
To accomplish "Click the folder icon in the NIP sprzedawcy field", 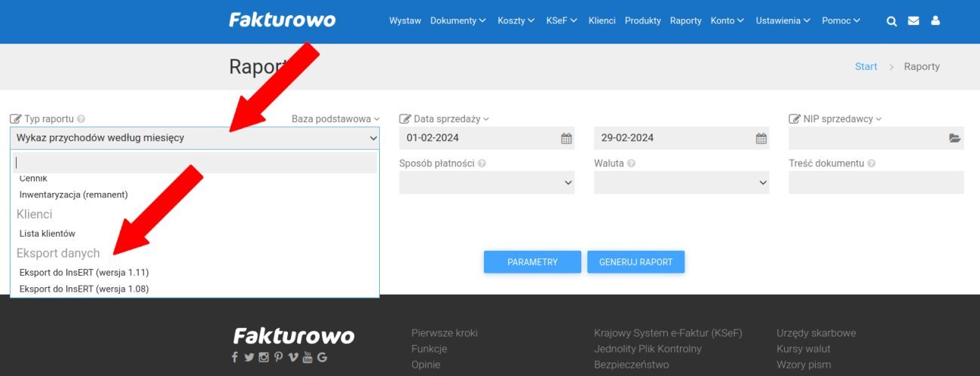I will (x=955, y=138).
